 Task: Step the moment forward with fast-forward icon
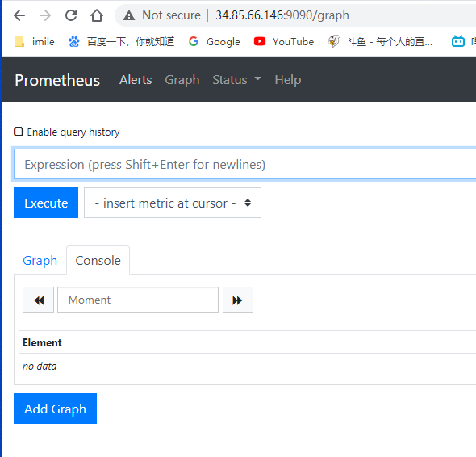[238, 300]
